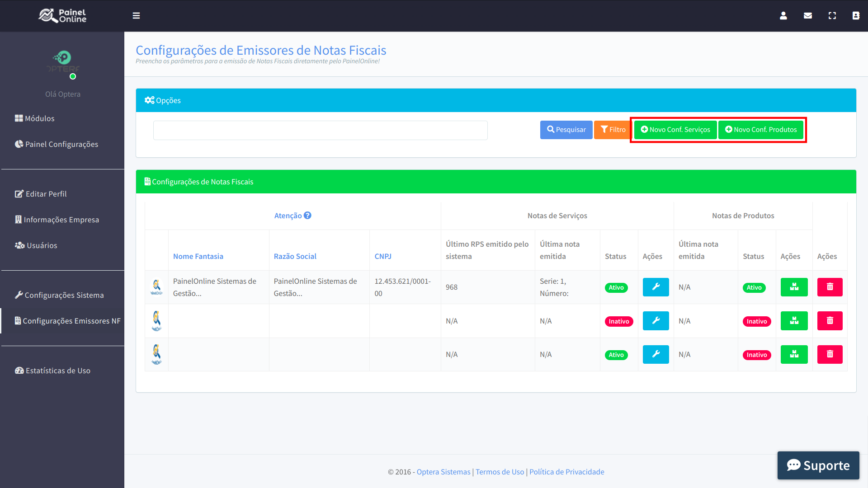Viewport: 868px width, 488px height.
Task: Open the Filtro button
Action: click(612, 130)
